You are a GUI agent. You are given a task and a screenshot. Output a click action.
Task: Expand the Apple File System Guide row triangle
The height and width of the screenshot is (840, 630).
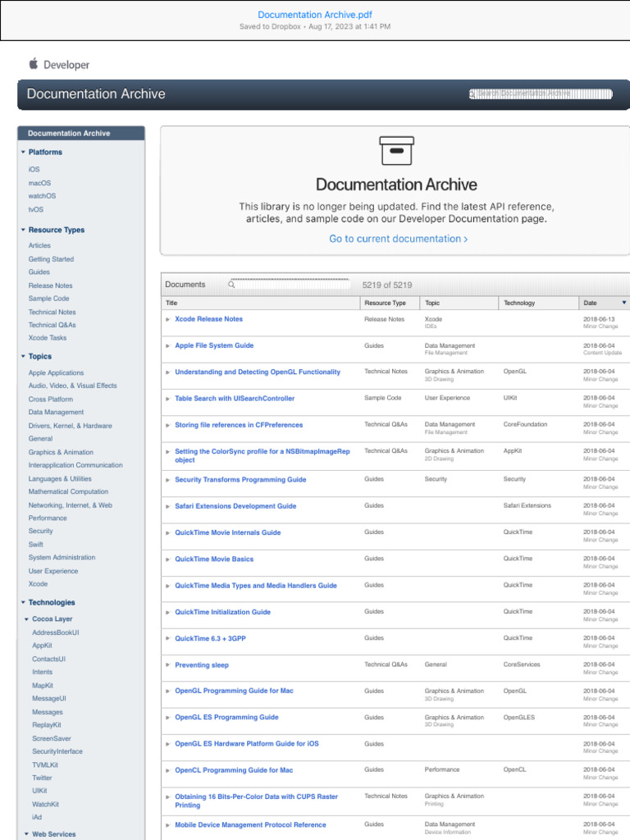point(167,346)
